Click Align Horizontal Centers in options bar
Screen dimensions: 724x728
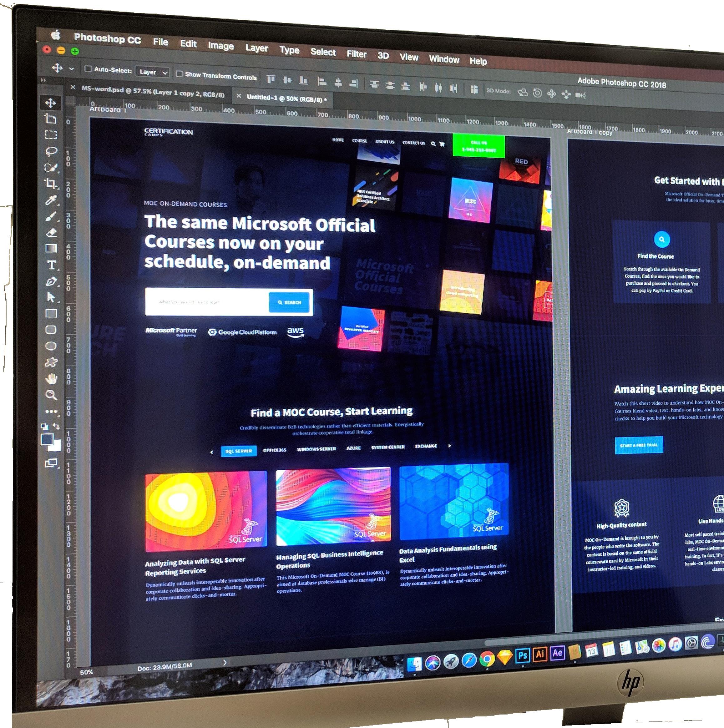pyautogui.click(x=338, y=82)
